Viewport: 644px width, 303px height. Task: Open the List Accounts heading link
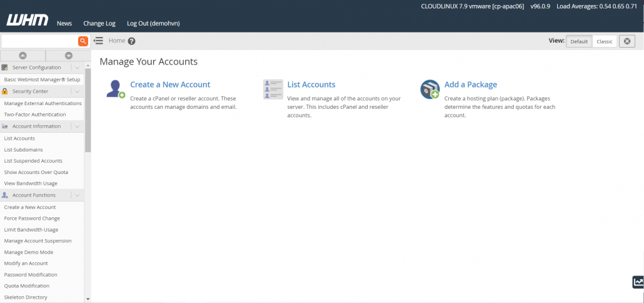311,85
